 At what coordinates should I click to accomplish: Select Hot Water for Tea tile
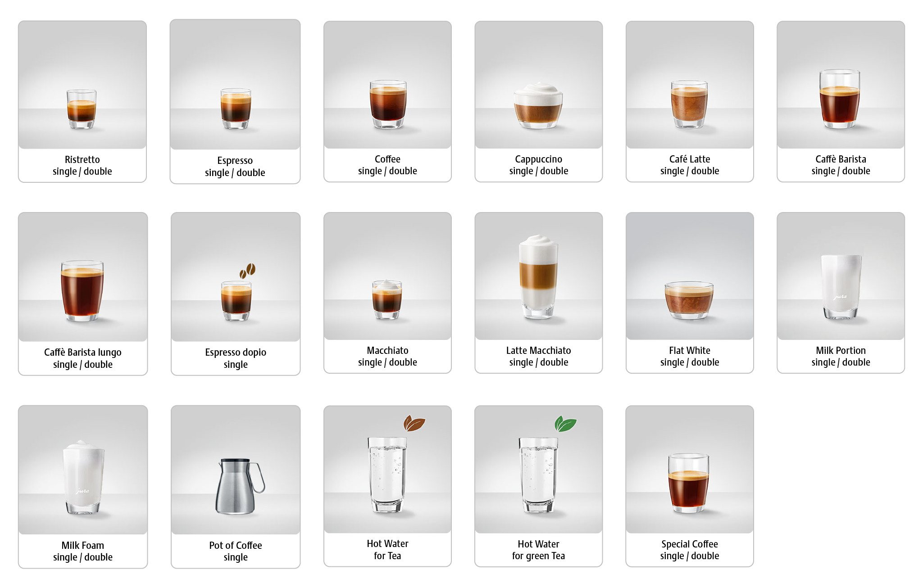[387, 486]
